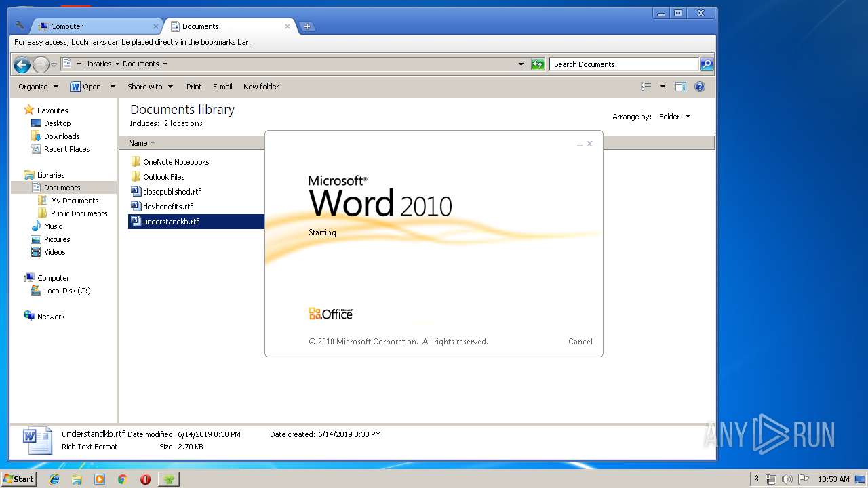Viewport: 868px width, 488px height.
Task: Focus the Search Documents field
Action: click(624, 64)
